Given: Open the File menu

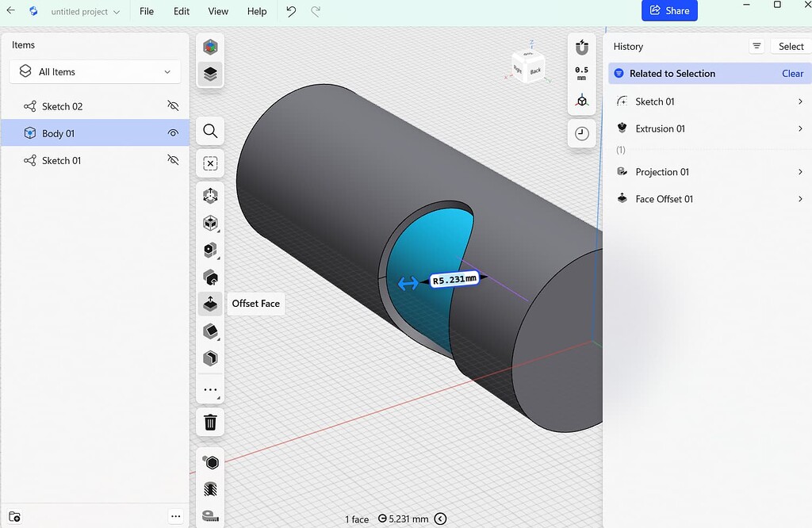Looking at the screenshot, I should [146, 12].
